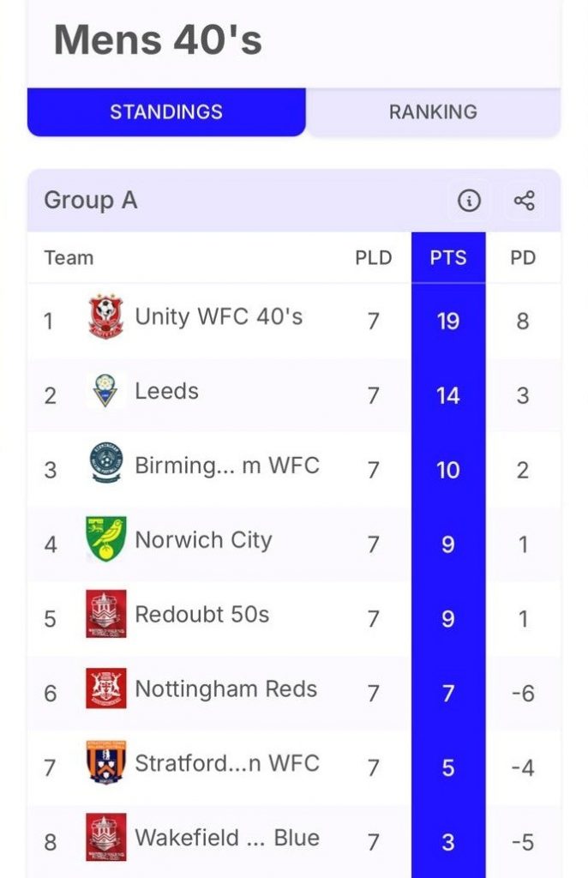Click the Nottingham Reds club badge
This screenshot has height=878, width=588.
[106, 689]
